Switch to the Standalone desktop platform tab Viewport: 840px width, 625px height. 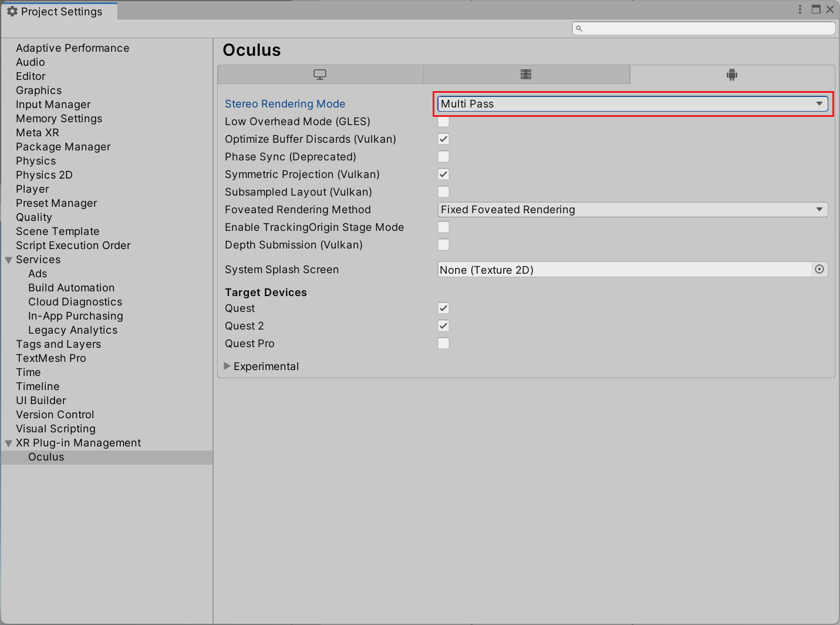coord(321,75)
